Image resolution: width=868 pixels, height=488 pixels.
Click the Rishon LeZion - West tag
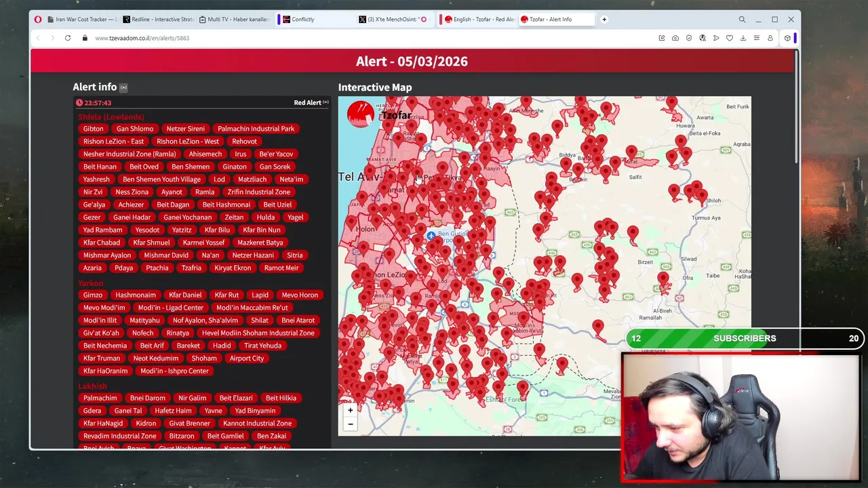[188, 142]
